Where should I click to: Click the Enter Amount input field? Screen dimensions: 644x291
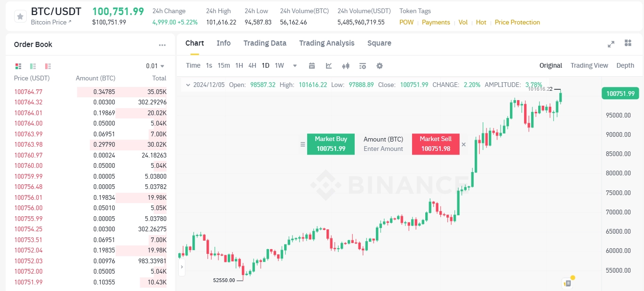[x=383, y=149]
